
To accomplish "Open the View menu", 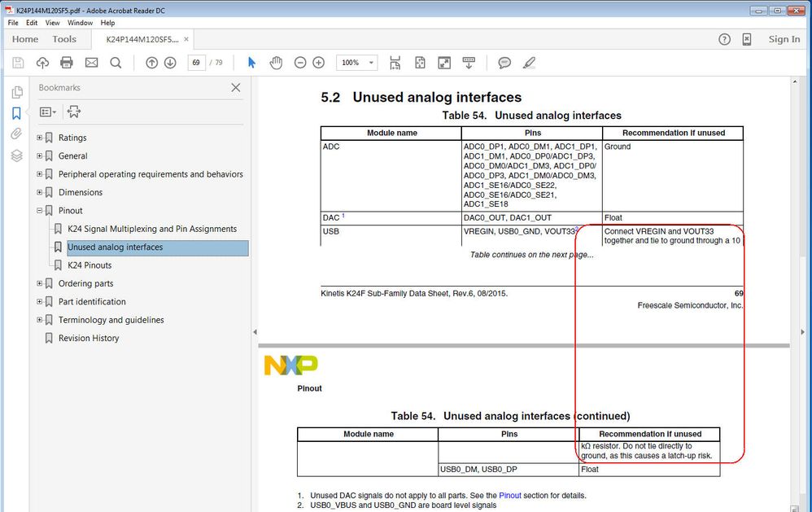I will (52, 23).
